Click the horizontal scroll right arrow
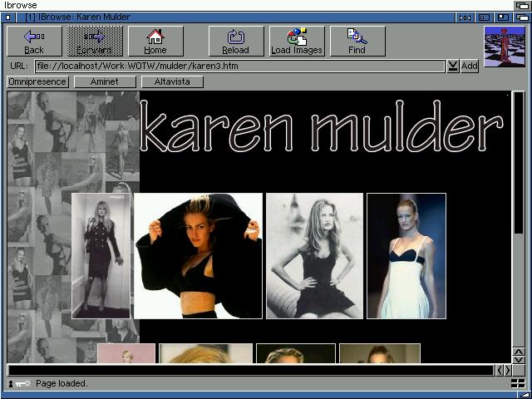The width and height of the screenshot is (532, 399). 508,370
